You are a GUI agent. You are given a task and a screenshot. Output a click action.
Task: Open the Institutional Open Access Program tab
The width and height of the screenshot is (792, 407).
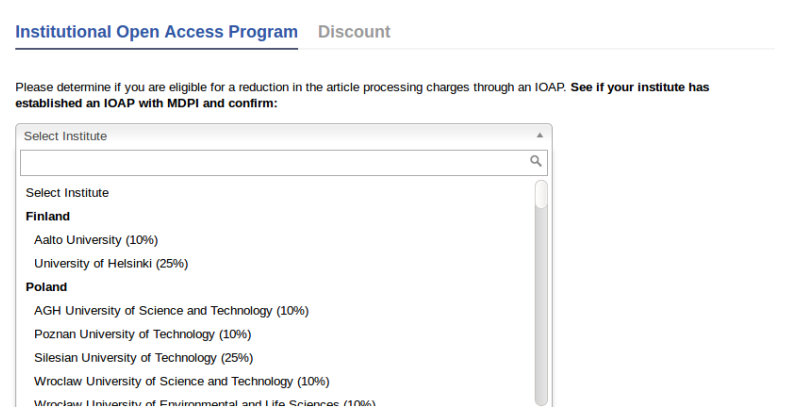click(157, 32)
